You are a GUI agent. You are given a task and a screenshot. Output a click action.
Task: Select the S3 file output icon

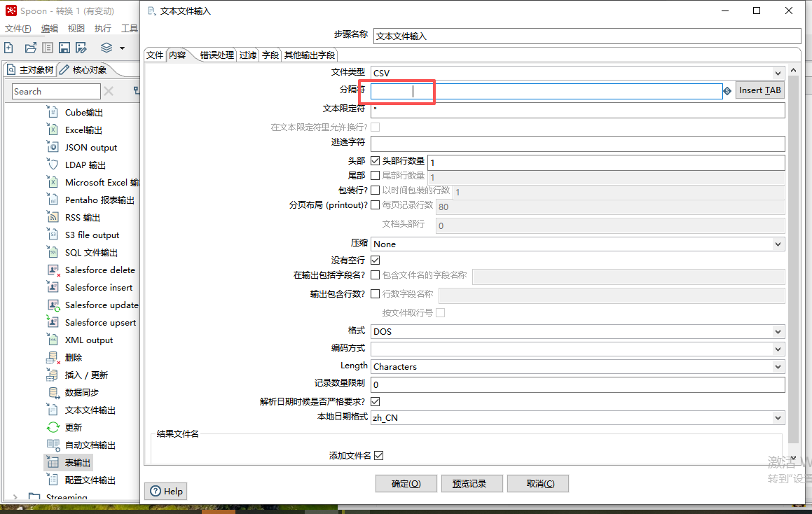coord(53,235)
